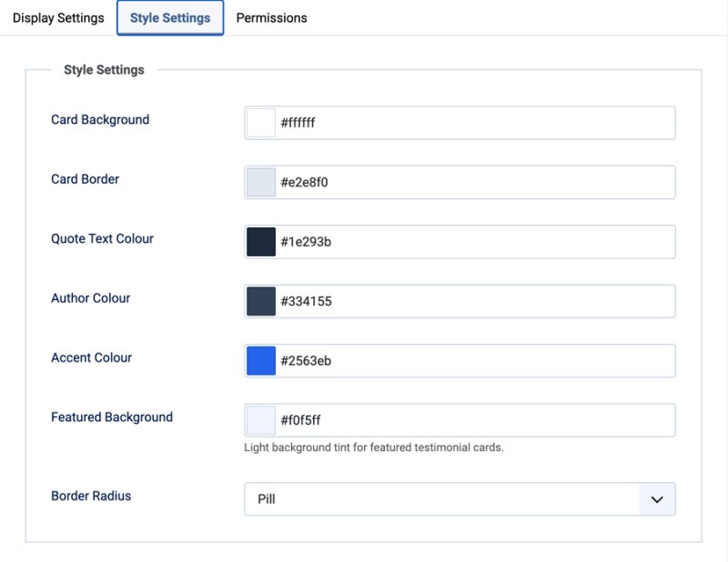Click the featured testimonial cards help text
This screenshot has width=728, height=562.
pyautogui.click(x=374, y=447)
